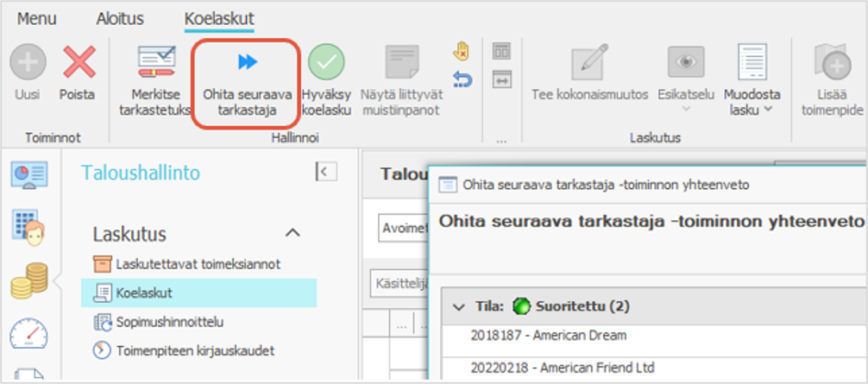Open the Menu tab
The image size is (868, 384).
point(37,19)
